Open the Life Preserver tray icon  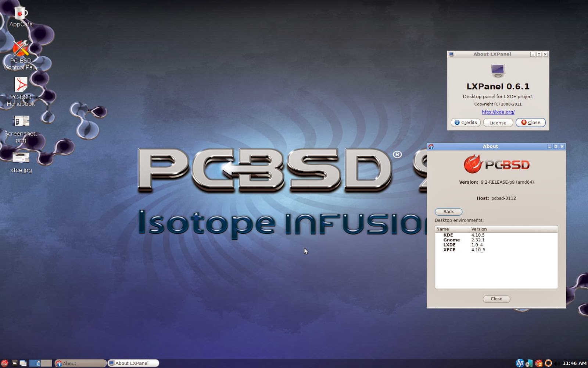(548, 364)
